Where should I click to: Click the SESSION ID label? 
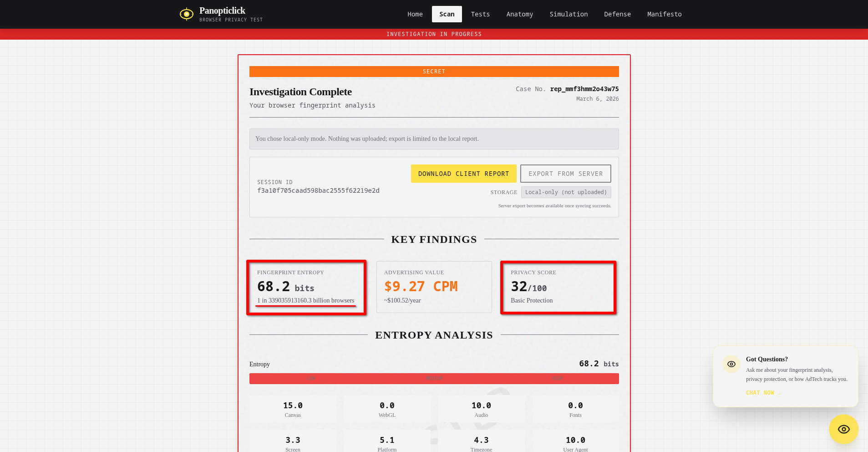click(275, 182)
